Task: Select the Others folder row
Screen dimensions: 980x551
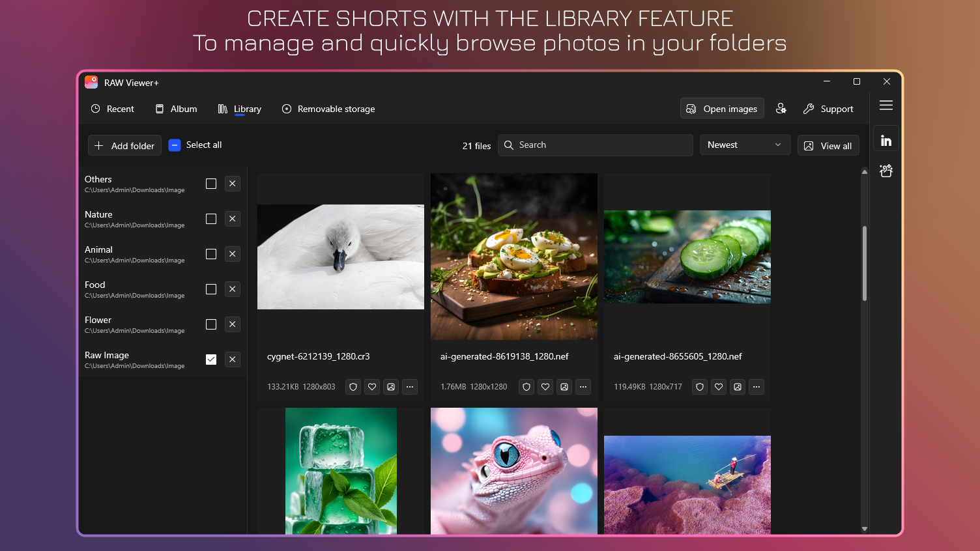Action: point(163,184)
